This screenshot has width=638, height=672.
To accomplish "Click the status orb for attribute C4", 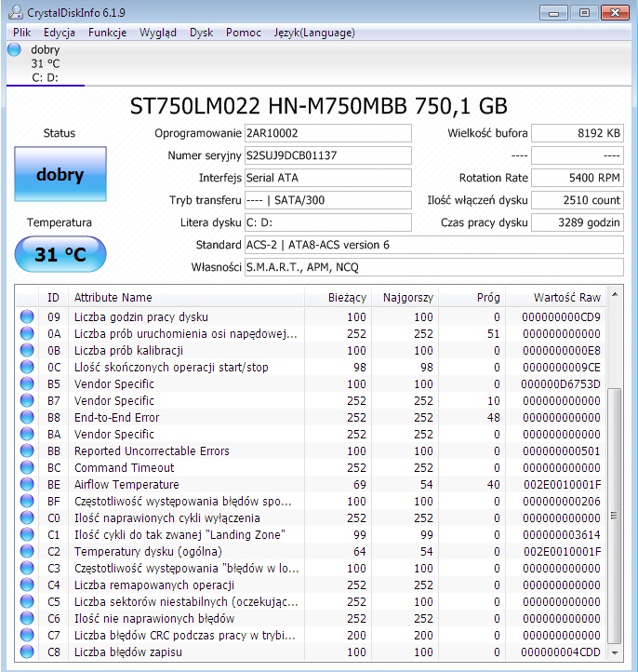I will tap(27, 585).
